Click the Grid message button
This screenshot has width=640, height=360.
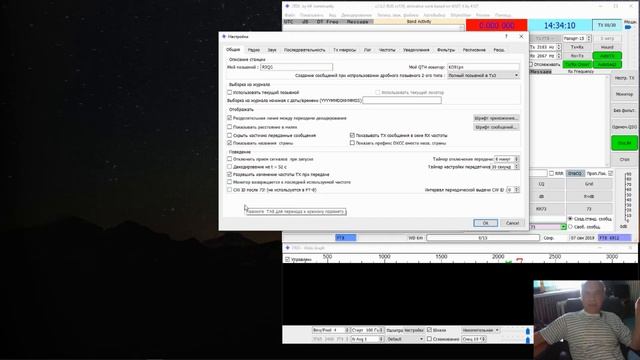589,184
